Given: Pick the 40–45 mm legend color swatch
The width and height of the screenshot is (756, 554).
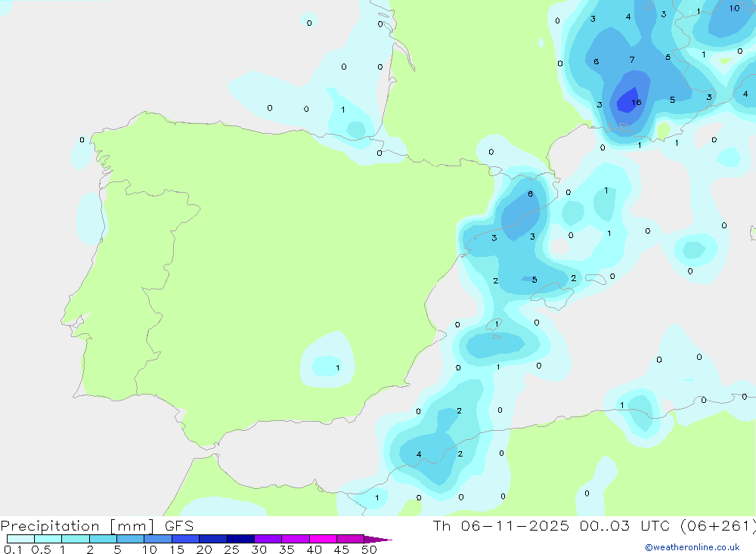Looking at the screenshot, I should pyautogui.click(x=323, y=539).
